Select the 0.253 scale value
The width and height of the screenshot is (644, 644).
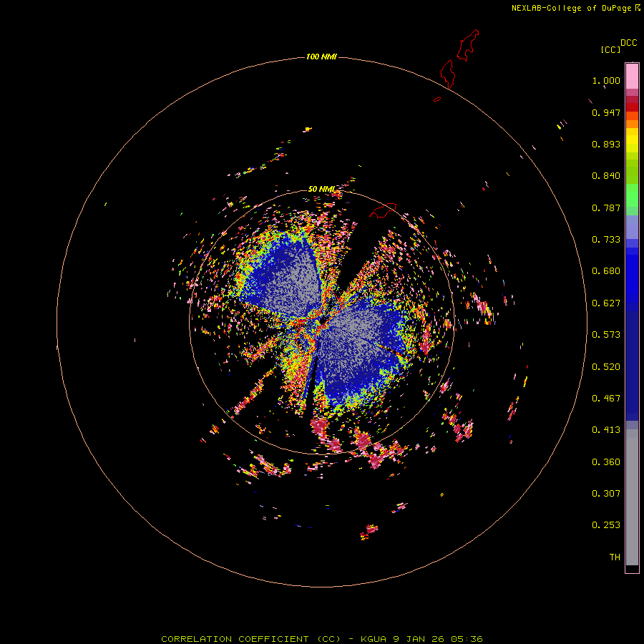point(606,525)
